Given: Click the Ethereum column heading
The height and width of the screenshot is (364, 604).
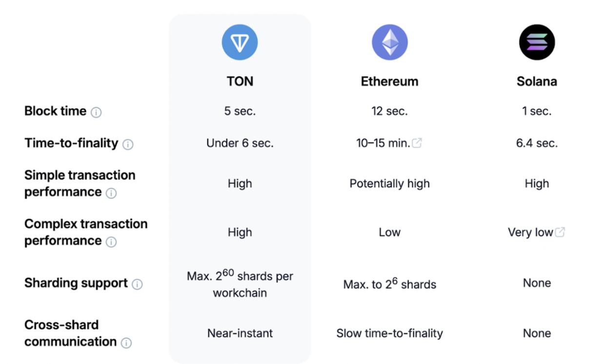Looking at the screenshot, I should click(x=389, y=81).
